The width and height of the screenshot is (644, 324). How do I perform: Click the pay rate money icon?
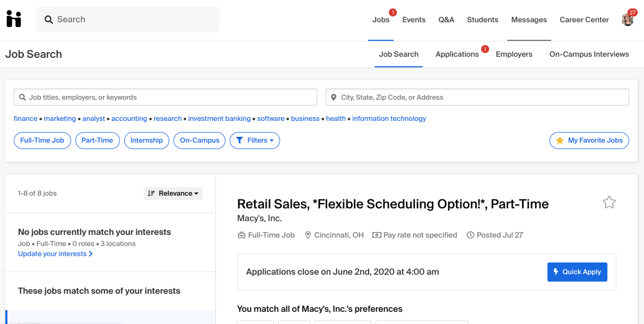[377, 235]
